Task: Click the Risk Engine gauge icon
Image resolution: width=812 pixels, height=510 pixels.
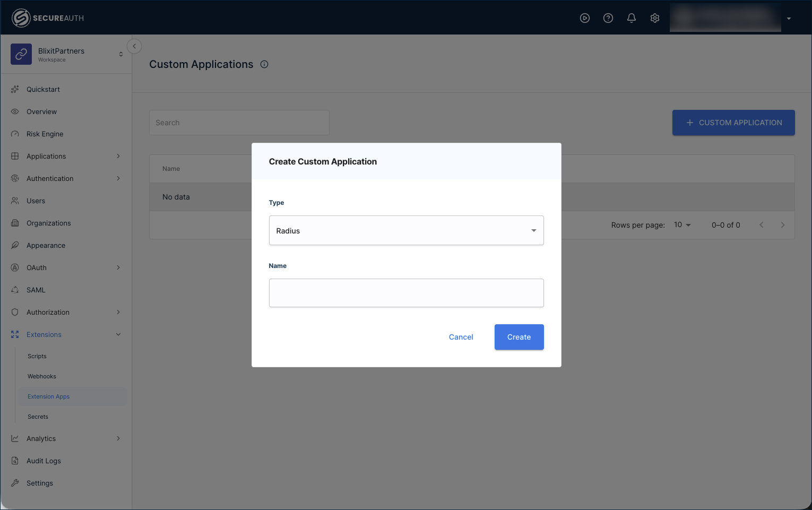Action: (x=15, y=134)
